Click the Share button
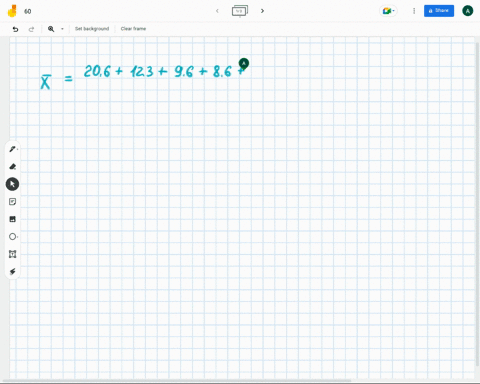Screen dimensions: 480x384 [x=439, y=11]
